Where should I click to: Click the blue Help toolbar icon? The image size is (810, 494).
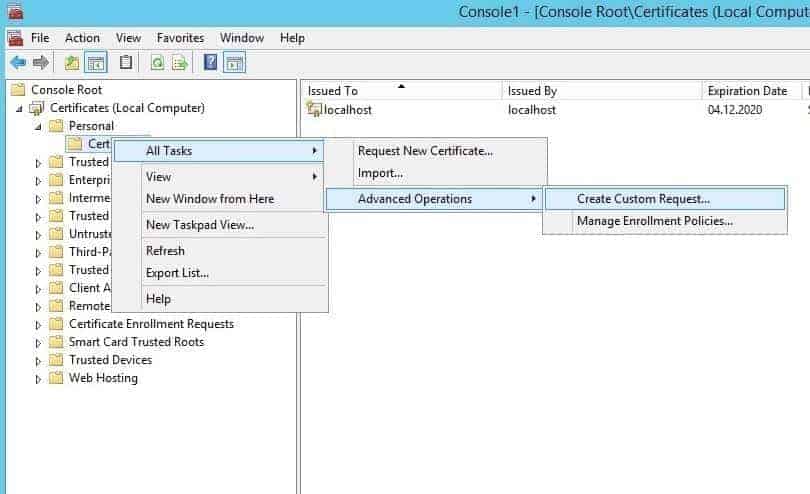coord(210,63)
